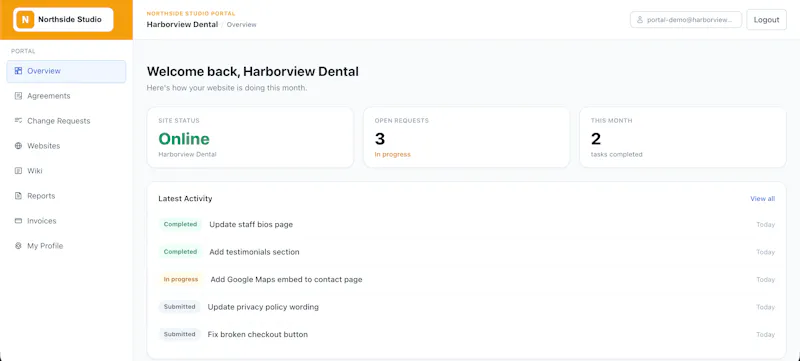Viewport: 800px width, 361px height.
Task: Click Submitted badge for privacy policy row
Action: point(180,307)
